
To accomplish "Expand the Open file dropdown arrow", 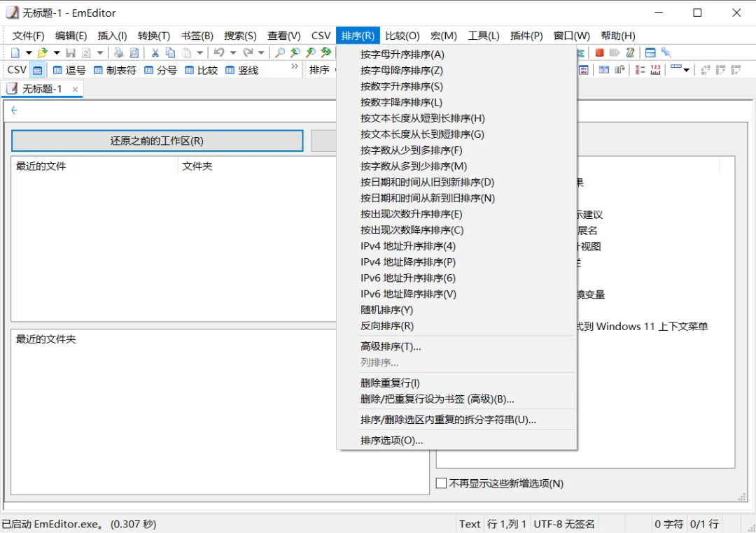I will 57,52.
